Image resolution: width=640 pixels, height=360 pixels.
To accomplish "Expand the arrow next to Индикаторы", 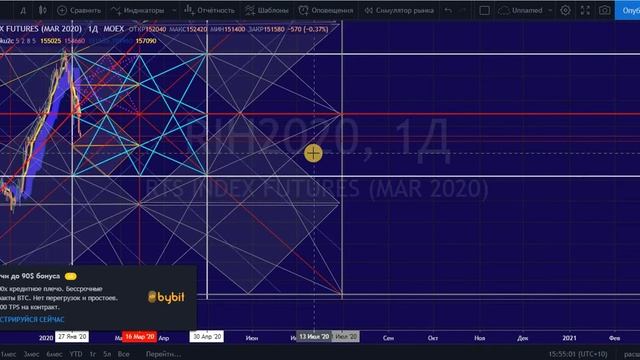I will click(x=174, y=11).
